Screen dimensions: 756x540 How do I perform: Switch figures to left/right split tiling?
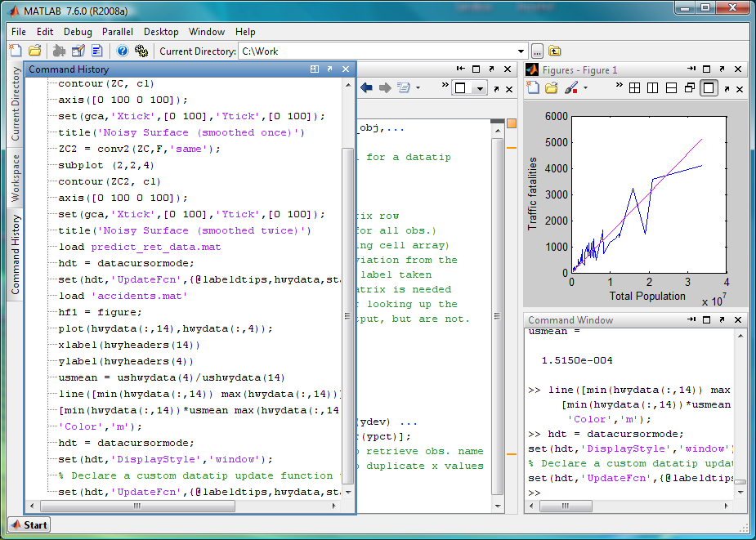[x=652, y=87]
